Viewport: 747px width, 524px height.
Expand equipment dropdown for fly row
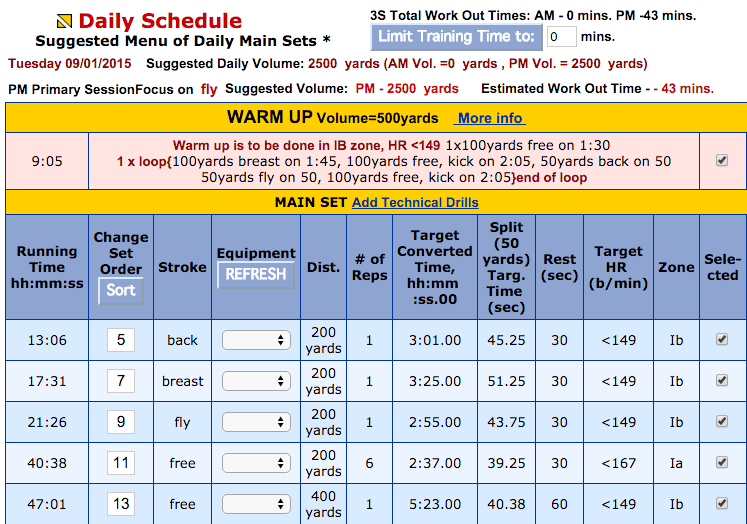coord(256,422)
